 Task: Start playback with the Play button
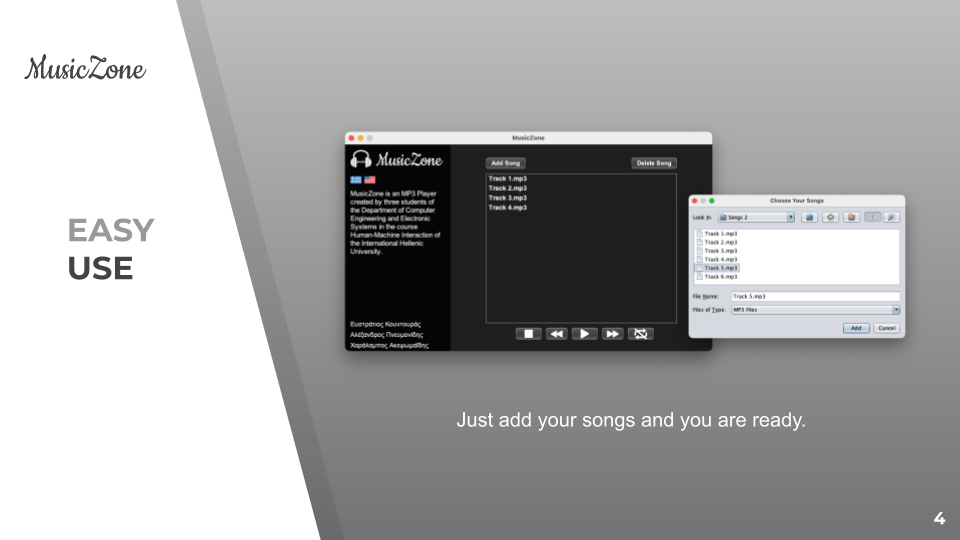pyautogui.click(x=584, y=334)
